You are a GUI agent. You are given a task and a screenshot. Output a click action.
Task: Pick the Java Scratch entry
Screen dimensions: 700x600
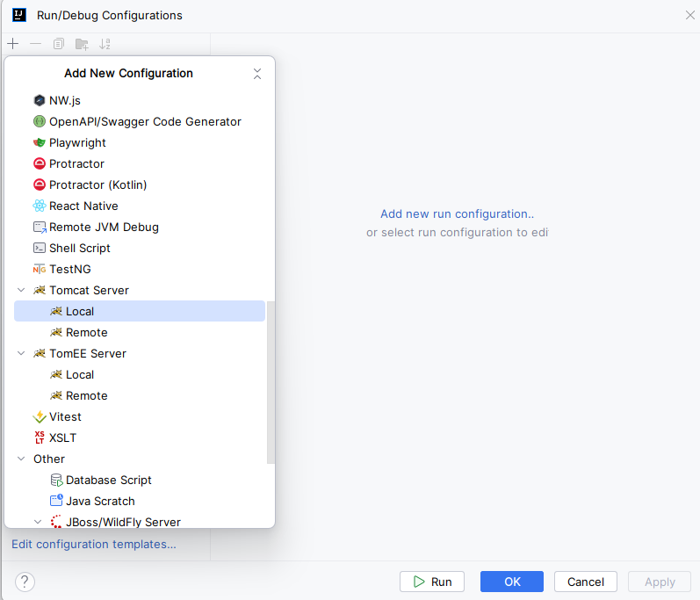[140, 501]
